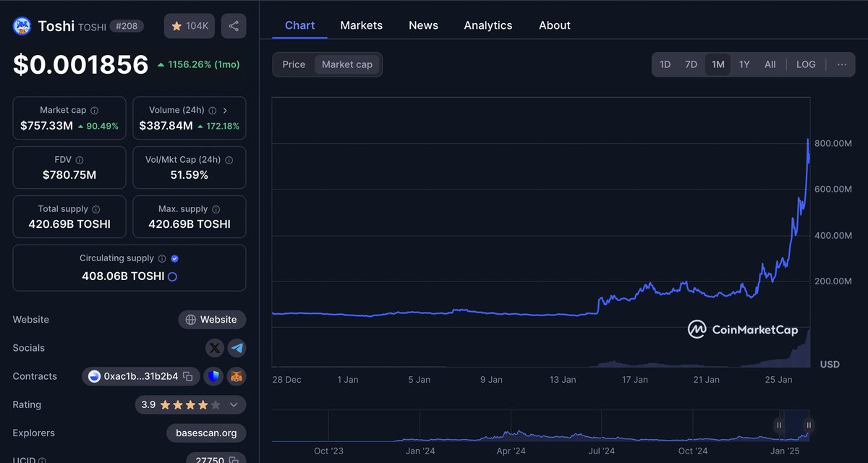Toggle chart to Price view
Image resolution: width=868 pixels, height=463 pixels.
pyautogui.click(x=294, y=64)
